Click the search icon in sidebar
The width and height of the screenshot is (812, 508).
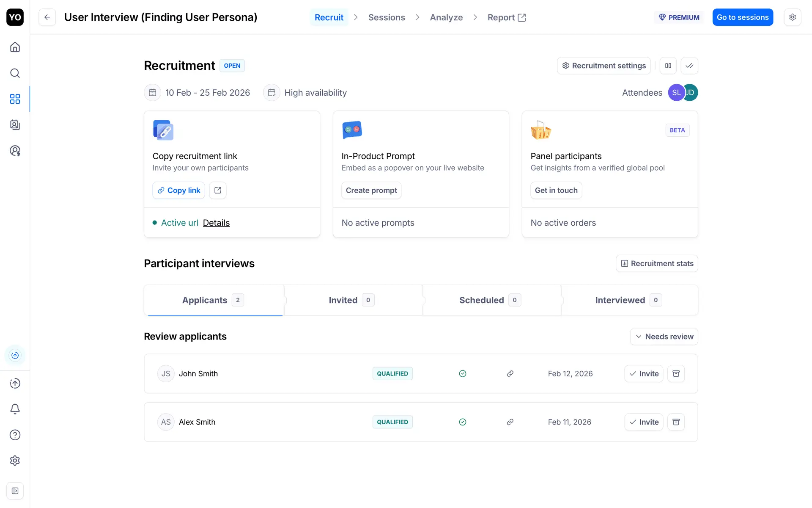[x=15, y=73]
